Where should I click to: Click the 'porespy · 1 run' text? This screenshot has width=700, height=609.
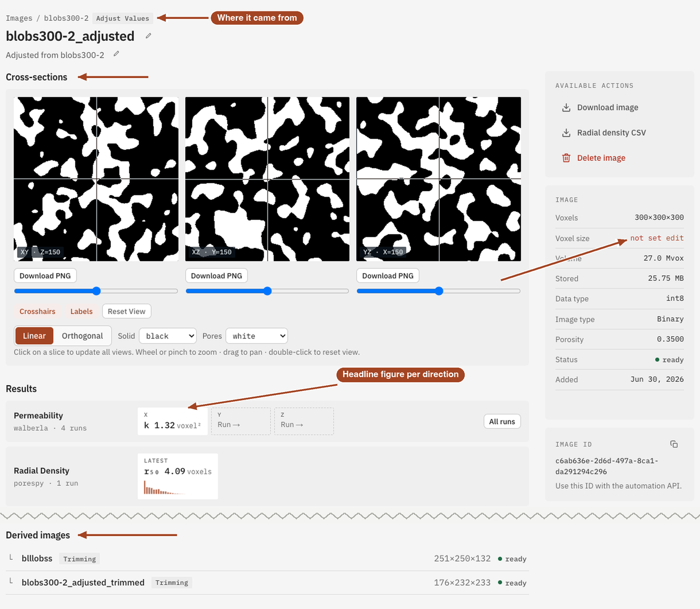46,483
